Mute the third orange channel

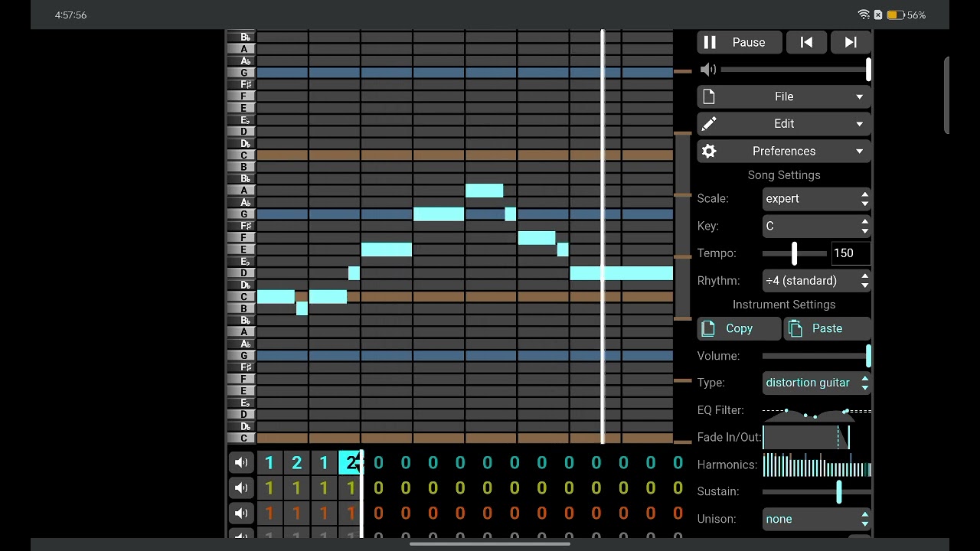click(241, 514)
